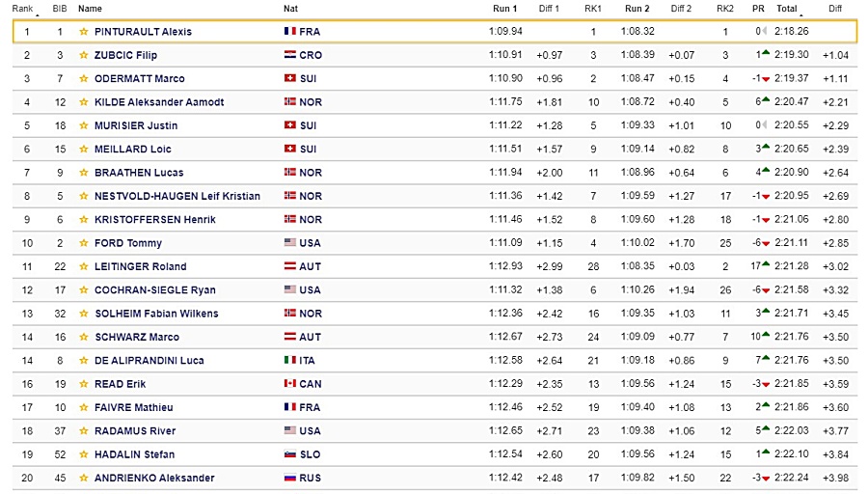Toggle the star next to ZUBCIC Filip

pos(84,55)
